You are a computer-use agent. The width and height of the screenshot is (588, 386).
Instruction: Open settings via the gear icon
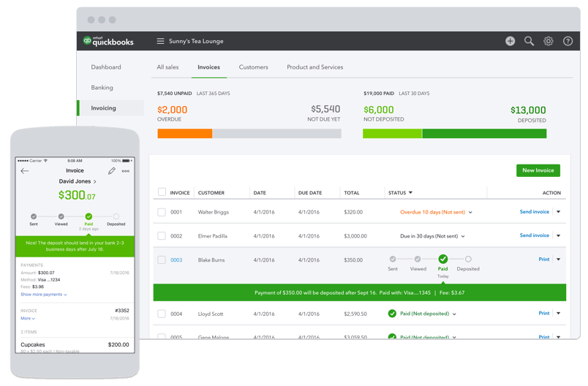pos(549,42)
